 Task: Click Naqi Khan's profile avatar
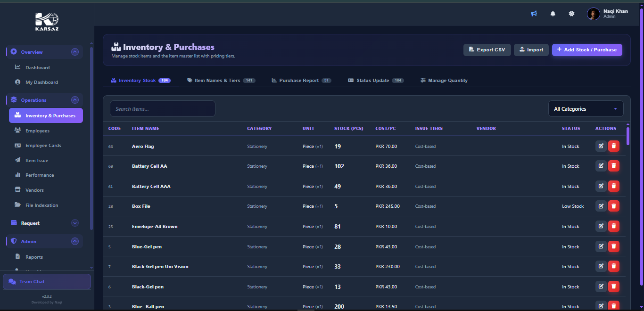593,14
